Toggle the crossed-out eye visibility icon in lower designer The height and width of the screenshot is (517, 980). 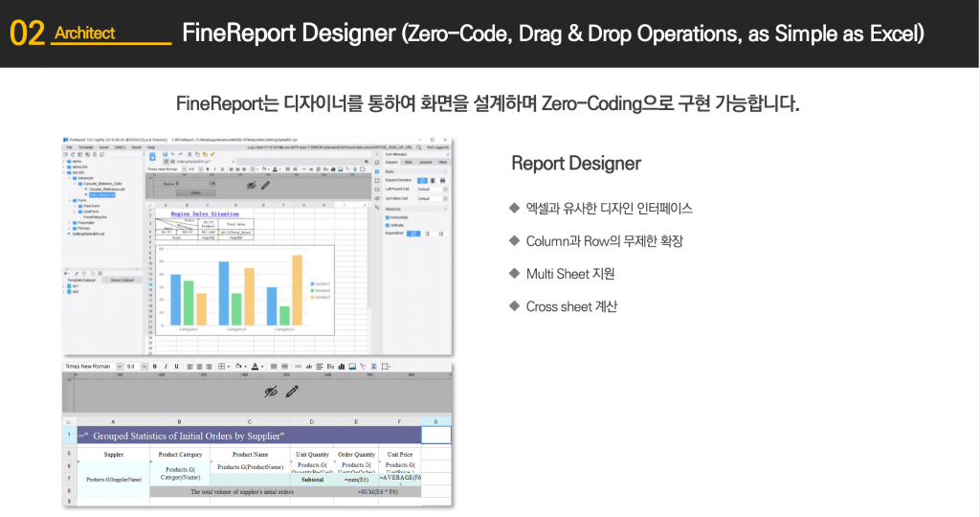[x=271, y=391]
